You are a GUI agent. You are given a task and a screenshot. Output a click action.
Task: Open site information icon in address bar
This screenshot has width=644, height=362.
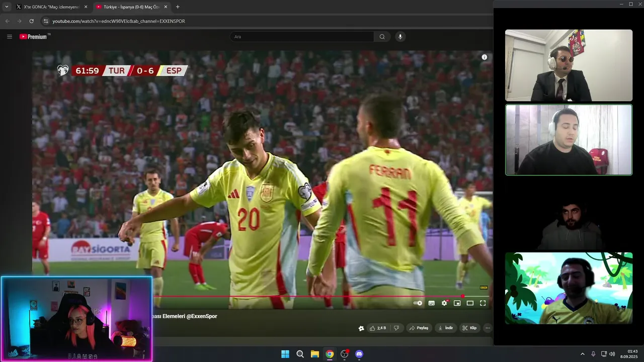pos(46,21)
